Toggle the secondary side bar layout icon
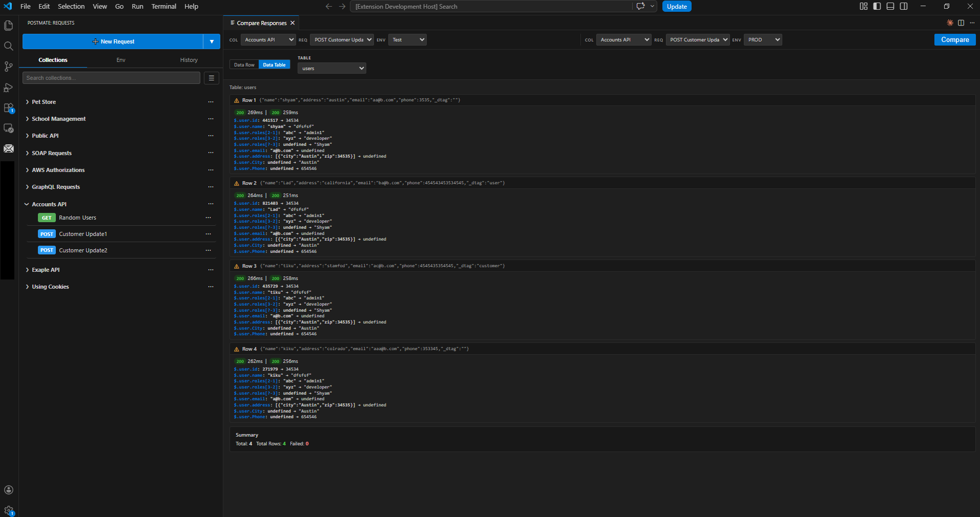This screenshot has height=517, width=980. (x=904, y=6)
